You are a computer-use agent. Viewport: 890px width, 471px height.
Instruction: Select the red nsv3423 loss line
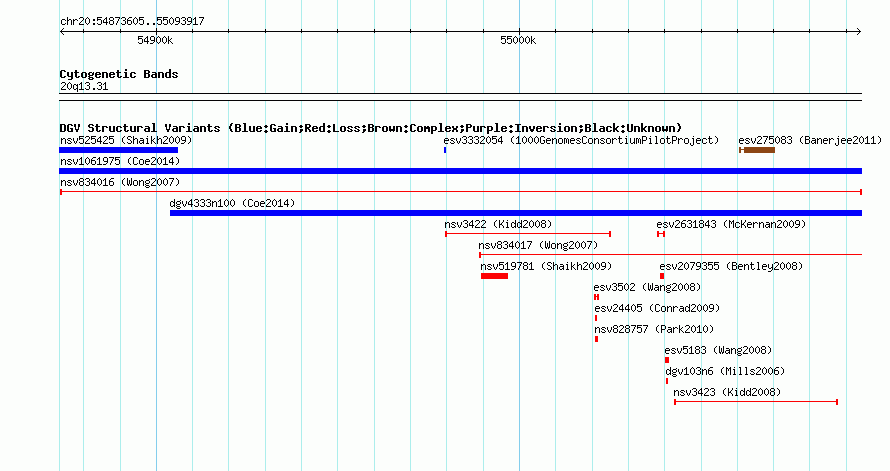tap(756, 402)
